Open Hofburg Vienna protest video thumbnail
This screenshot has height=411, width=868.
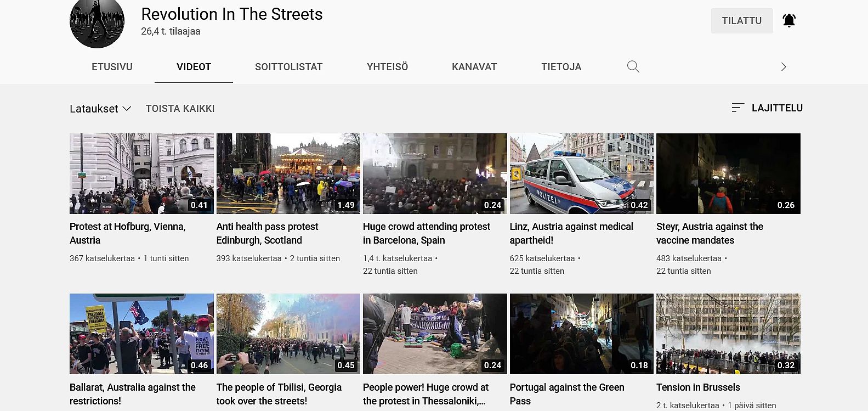click(x=141, y=173)
